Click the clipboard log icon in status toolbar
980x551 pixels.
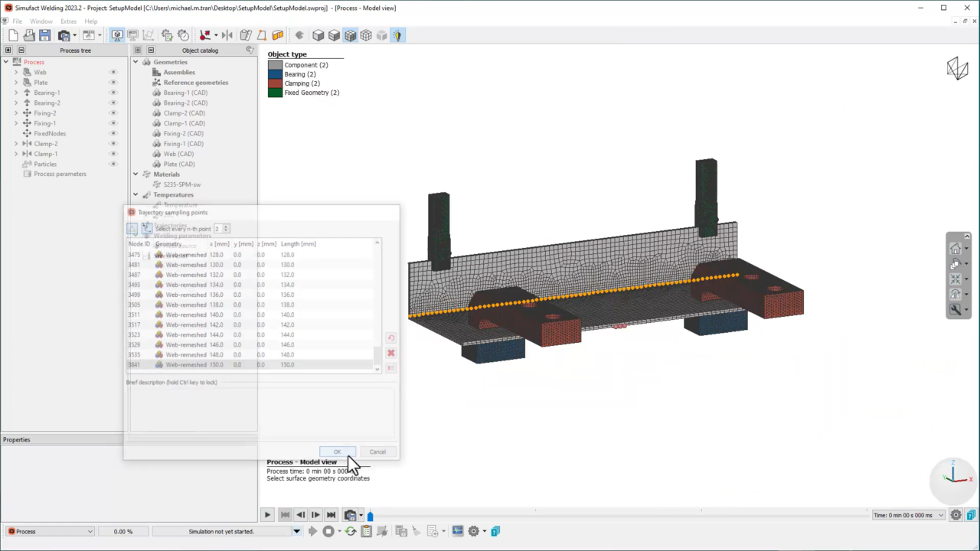[x=367, y=531]
